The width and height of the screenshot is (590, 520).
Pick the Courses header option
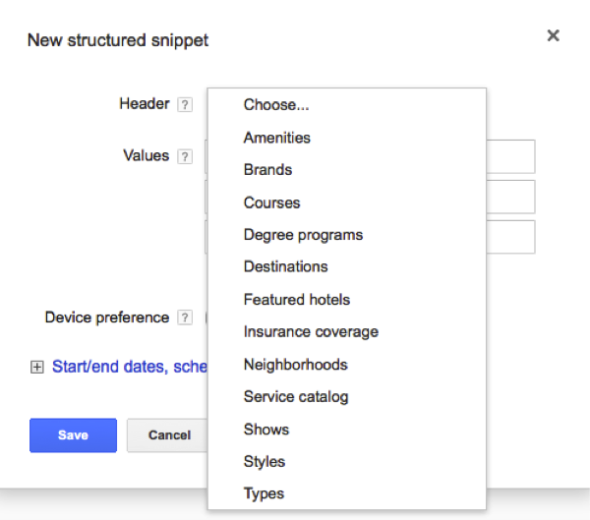347,203
